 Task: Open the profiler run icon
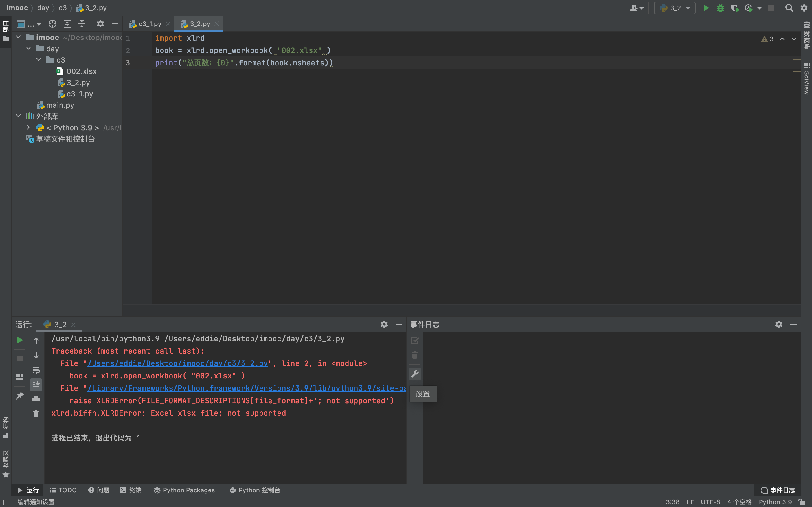(x=749, y=8)
